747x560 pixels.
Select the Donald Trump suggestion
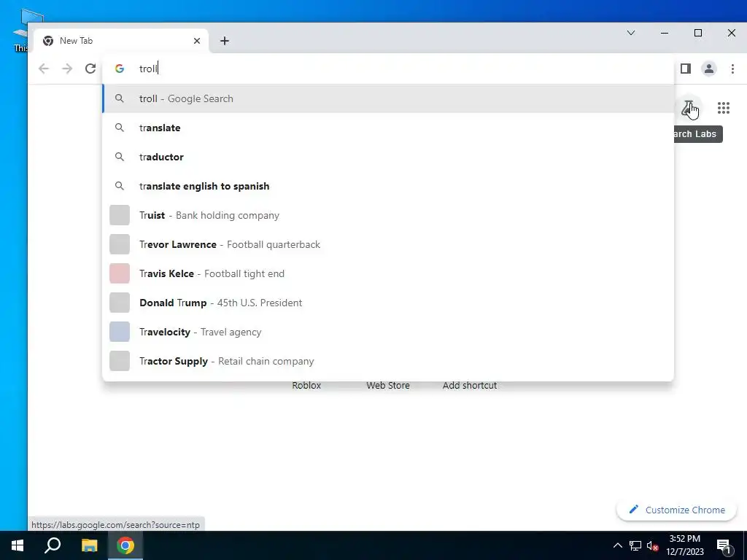point(388,303)
